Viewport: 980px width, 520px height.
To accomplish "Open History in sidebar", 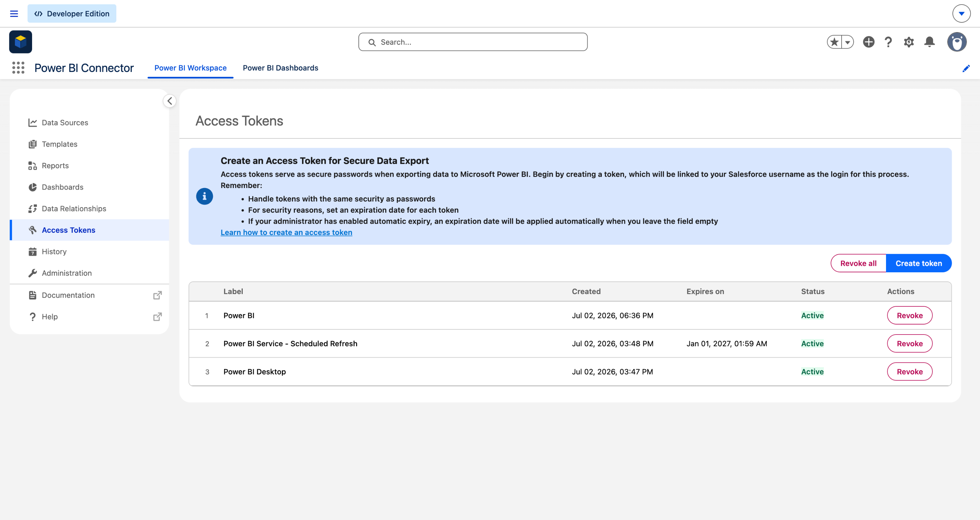I will coord(89,252).
